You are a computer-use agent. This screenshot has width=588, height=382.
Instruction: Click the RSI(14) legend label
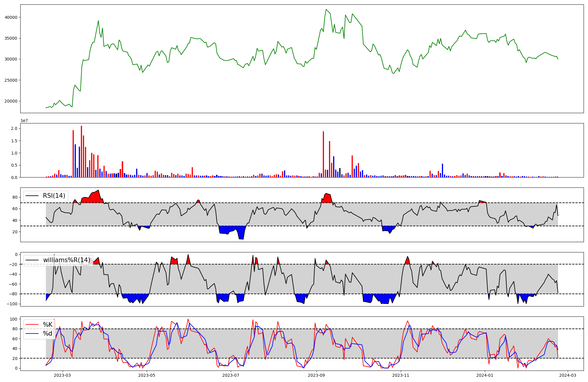click(x=54, y=196)
